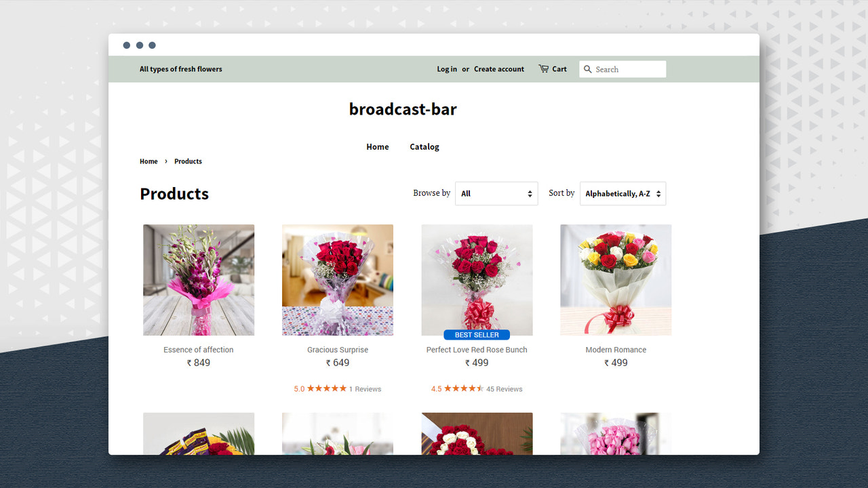Click the broadcast-bar store logo

click(x=403, y=108)
